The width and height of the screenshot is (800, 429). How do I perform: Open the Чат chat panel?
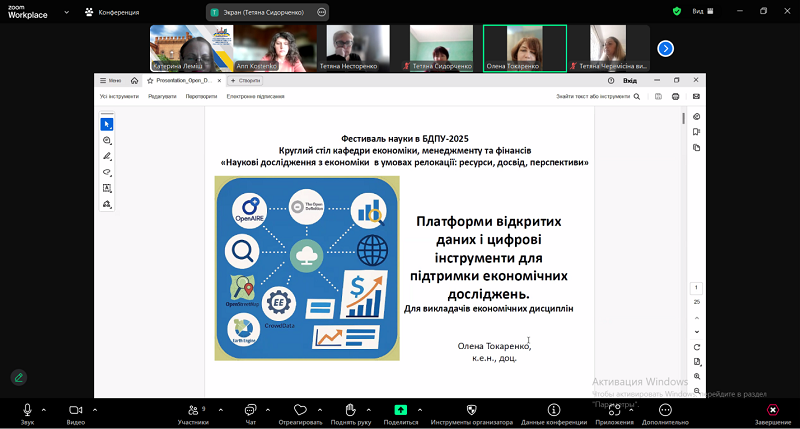(x=251, y=410)
